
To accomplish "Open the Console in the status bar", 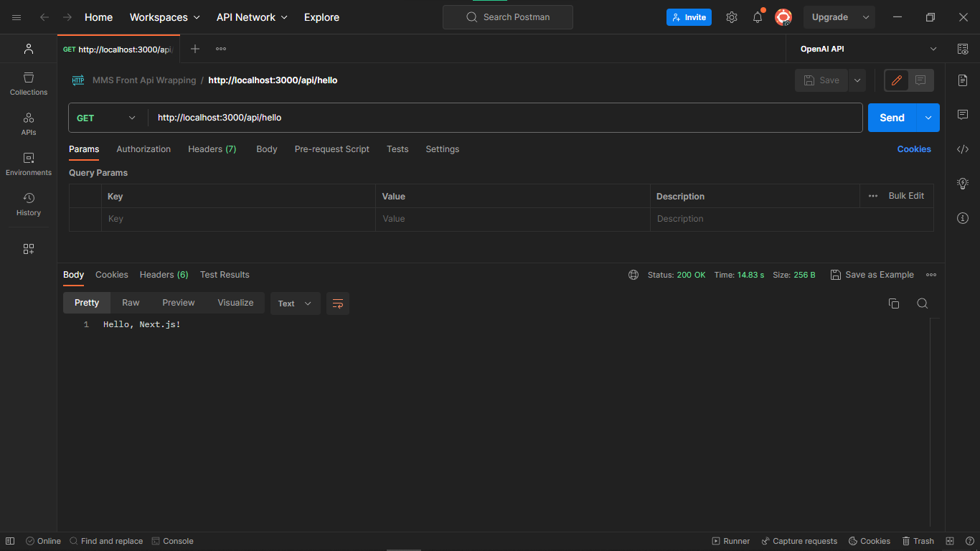I will [x=173, y=541].
